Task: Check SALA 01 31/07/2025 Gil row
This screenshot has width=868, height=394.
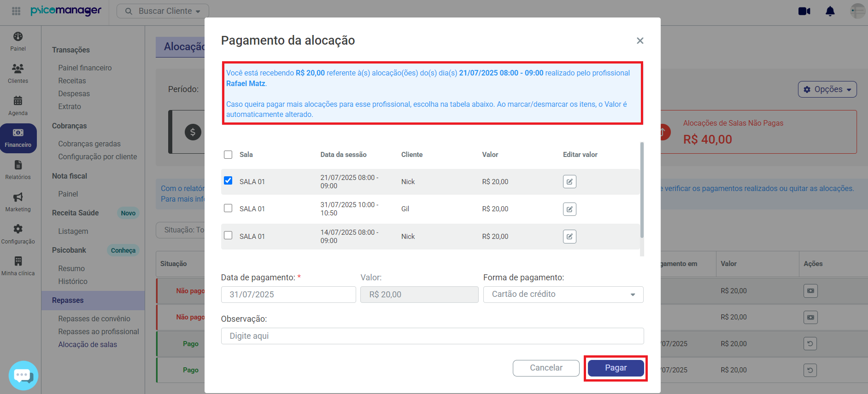Action: click(x=228, y=208)
